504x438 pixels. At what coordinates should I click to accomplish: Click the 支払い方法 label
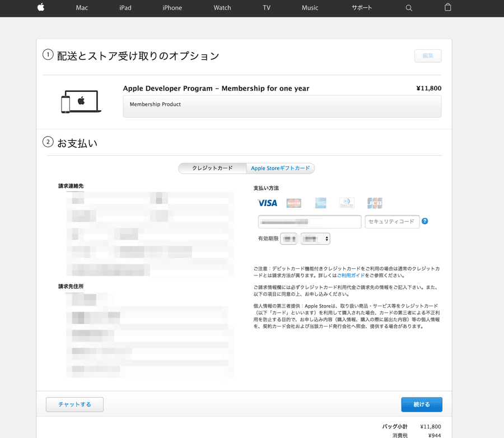266,188
